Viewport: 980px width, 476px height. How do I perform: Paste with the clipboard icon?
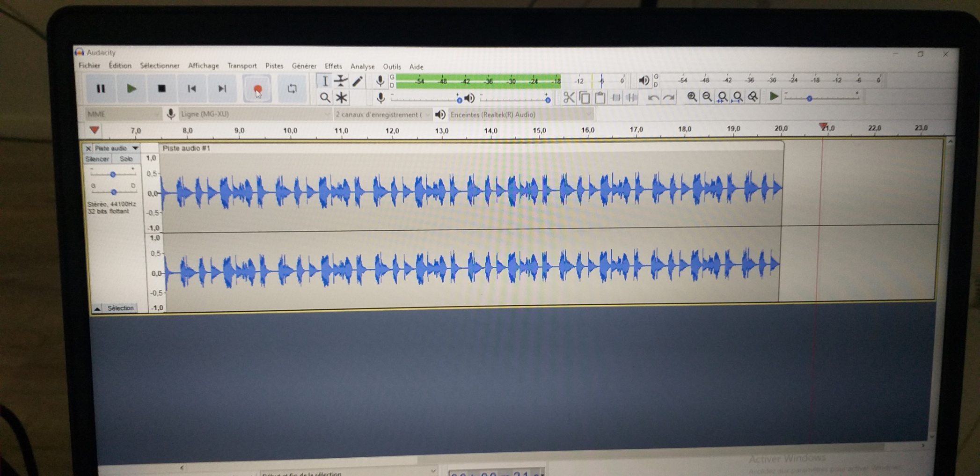click(x=600, y=97)
